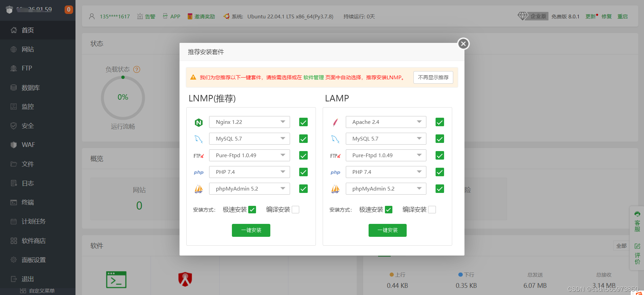The height and width of the screenshot is (295, 644).
Task: Click the 网站 count card showing 0
Action: pyautogui.click(x=139, y=199)
